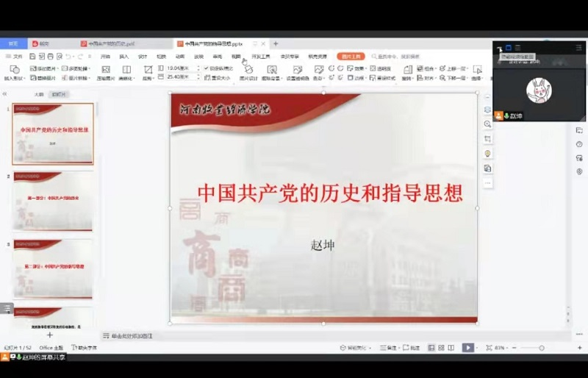Click the 重设大小 (Reset Size) button
This screenshot has width=588, height=378.
point(218,77)
